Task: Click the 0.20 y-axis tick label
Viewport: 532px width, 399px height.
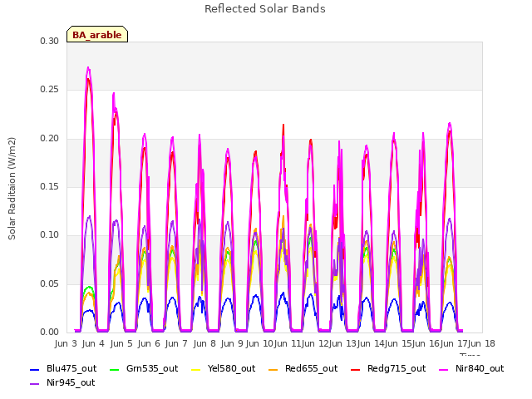Action: click(x=50, y=139)
